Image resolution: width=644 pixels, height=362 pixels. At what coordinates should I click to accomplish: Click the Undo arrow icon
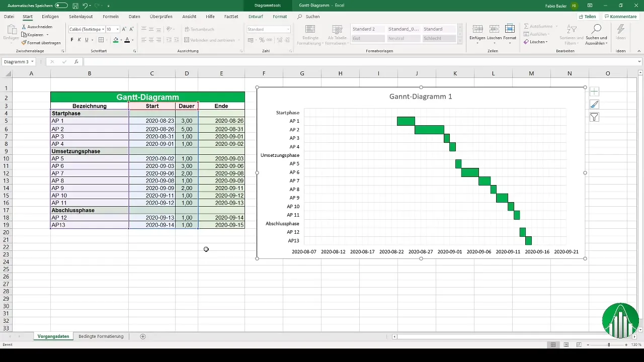point(85,5)
